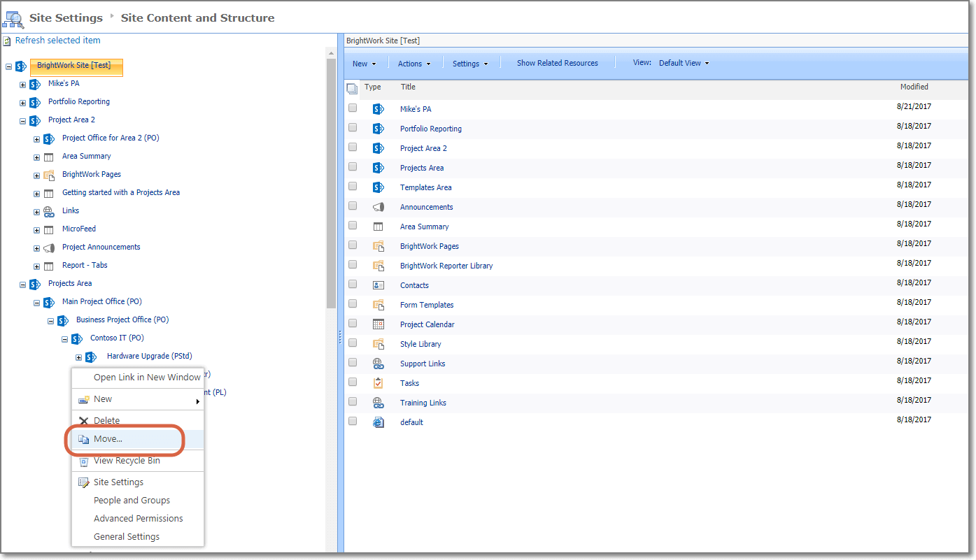
Task: Click library icon in BrightWork Reporter Library row
Action: tap(379, 266)
